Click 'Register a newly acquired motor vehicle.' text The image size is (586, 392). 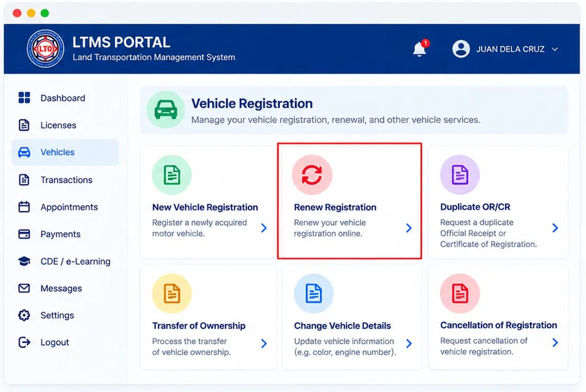(199, 228)
